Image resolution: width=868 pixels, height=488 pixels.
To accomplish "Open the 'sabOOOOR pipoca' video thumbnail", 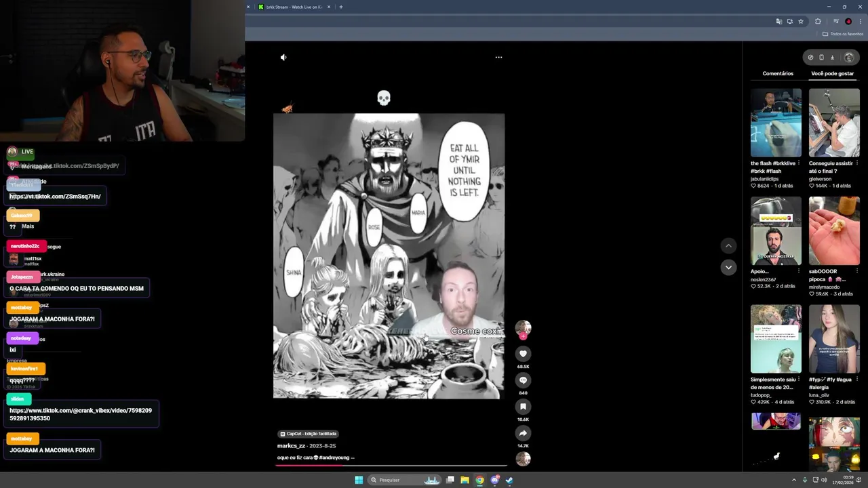I will (x=834, y=231).
